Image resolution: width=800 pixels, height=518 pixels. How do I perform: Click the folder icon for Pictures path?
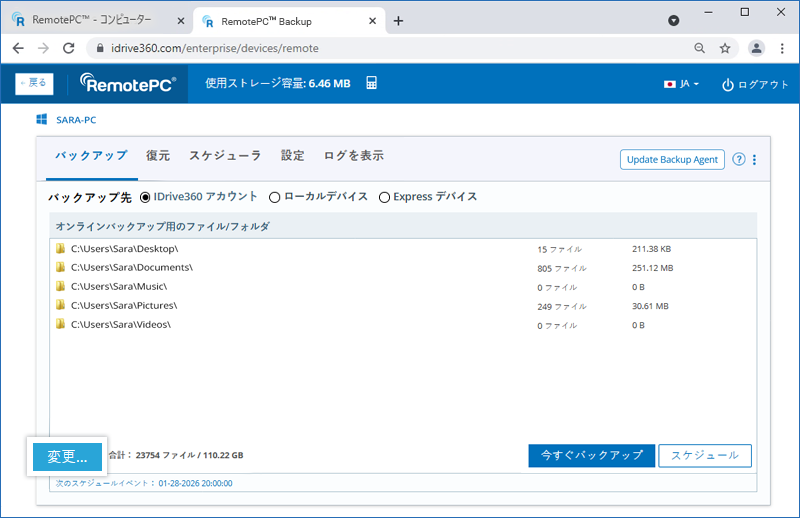(60, 305)
